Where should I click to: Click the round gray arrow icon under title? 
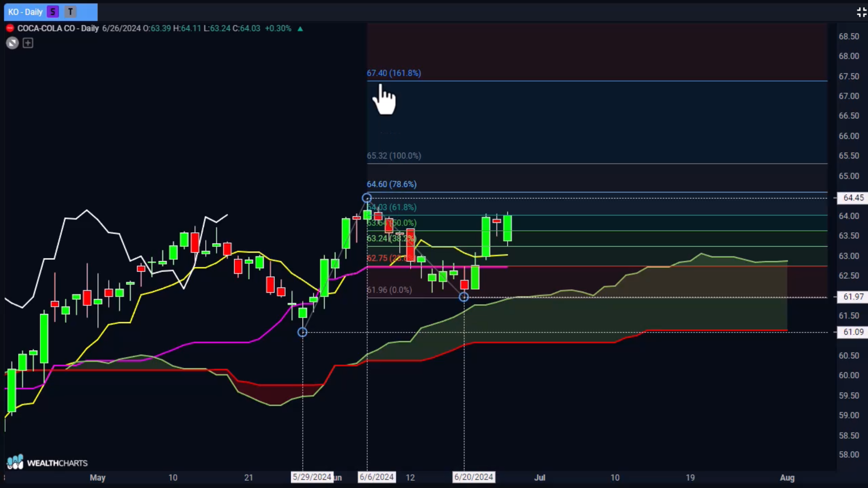coord(13,43)
